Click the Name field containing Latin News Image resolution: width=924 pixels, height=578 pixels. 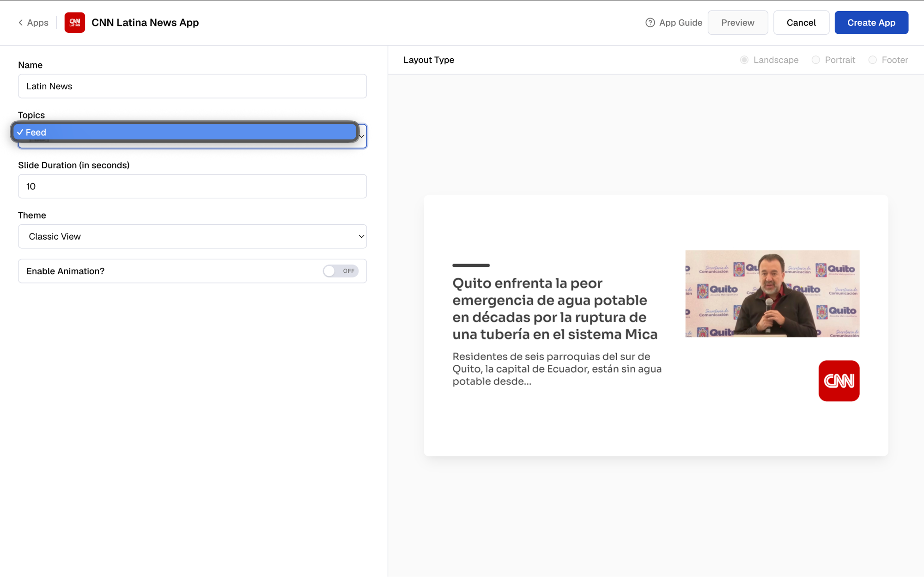point(192,86)
